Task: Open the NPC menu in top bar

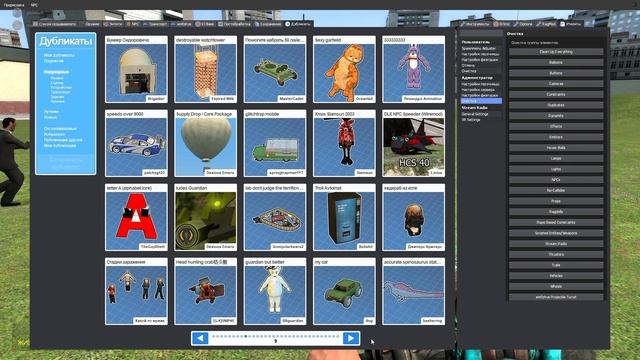Action: pos(34,5)
